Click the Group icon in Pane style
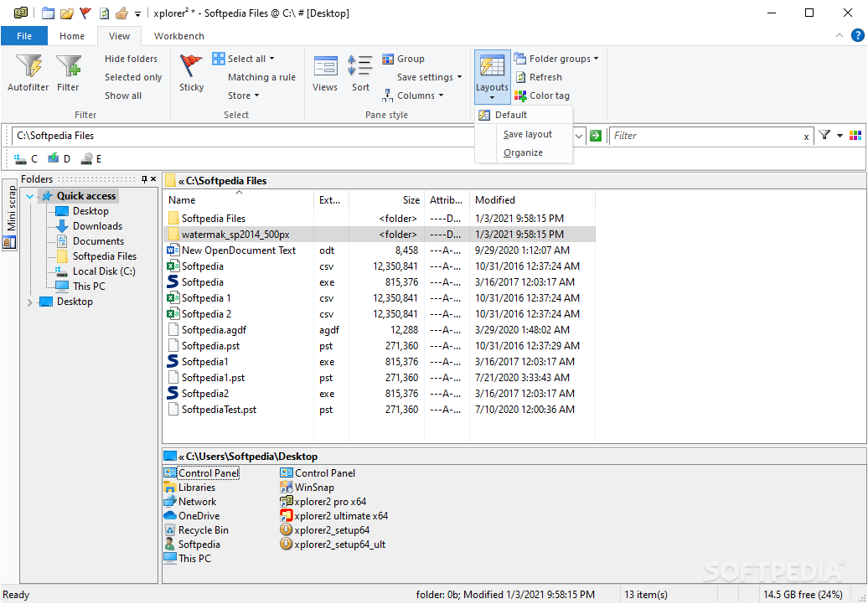The width and height of the screenshot is (868, 604). tap(388, 59)
